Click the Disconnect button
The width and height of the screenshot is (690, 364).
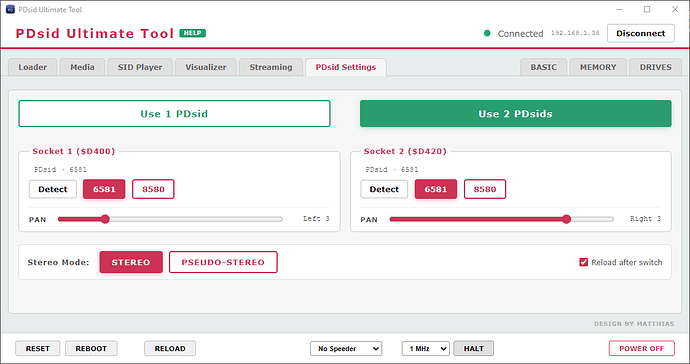(x=641, y=33)
